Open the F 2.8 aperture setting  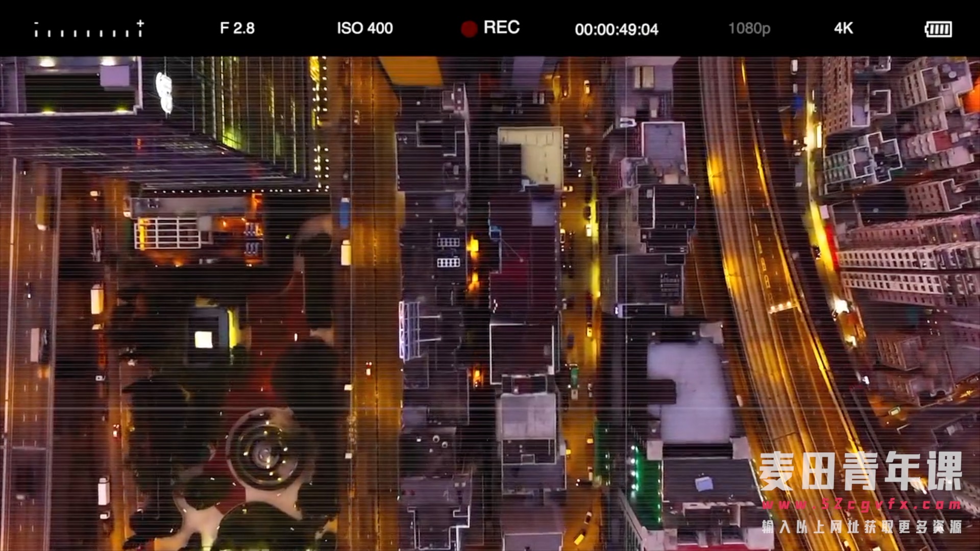pyautogui.click(x=237, y=29)
